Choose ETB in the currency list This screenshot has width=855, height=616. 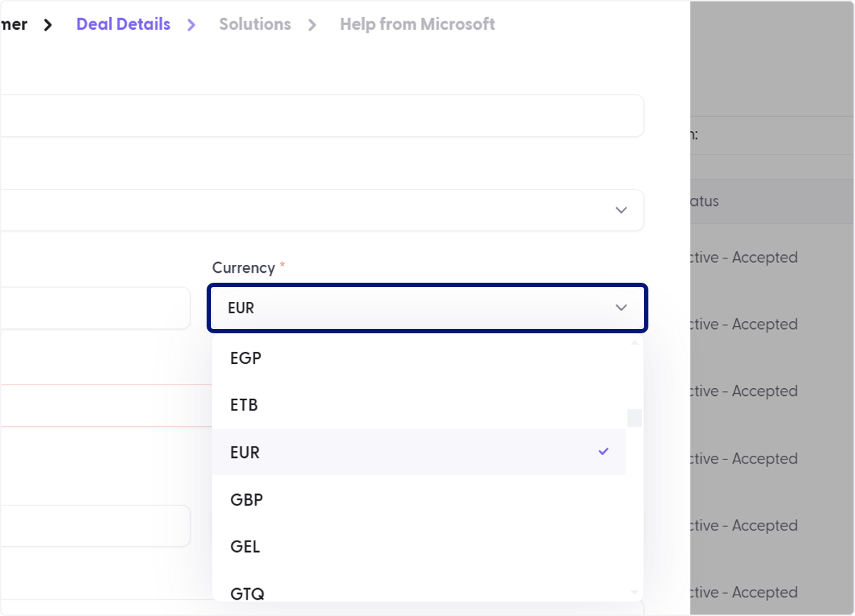point(419,405)
